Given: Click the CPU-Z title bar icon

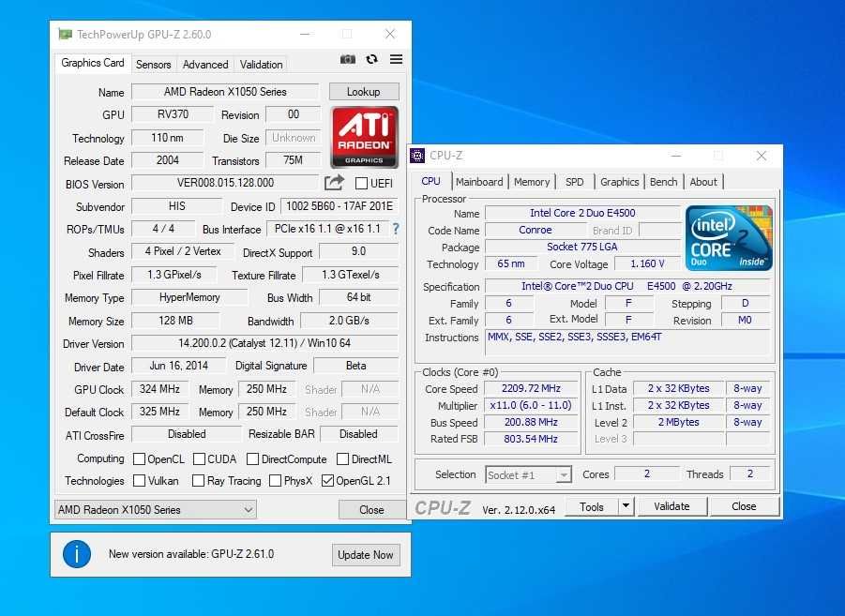Looking at the screenshot, I should (417, 156).
